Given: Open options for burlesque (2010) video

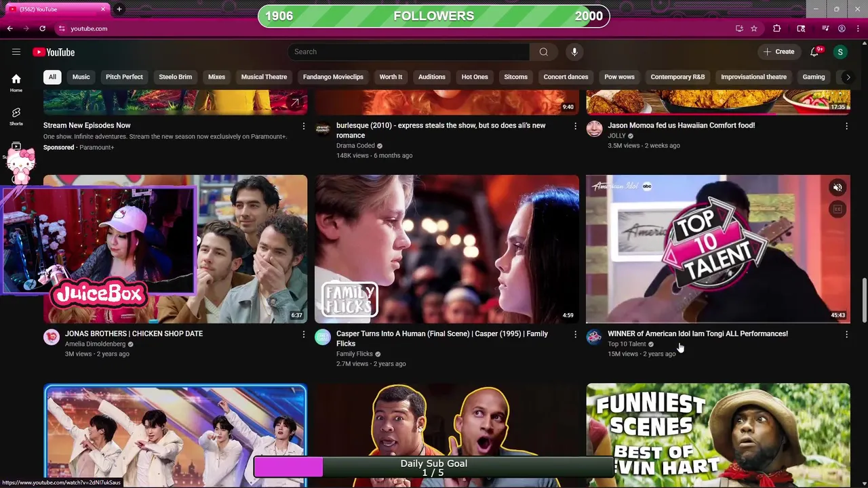Looking at the screenshot, I should tap(575, 126).
